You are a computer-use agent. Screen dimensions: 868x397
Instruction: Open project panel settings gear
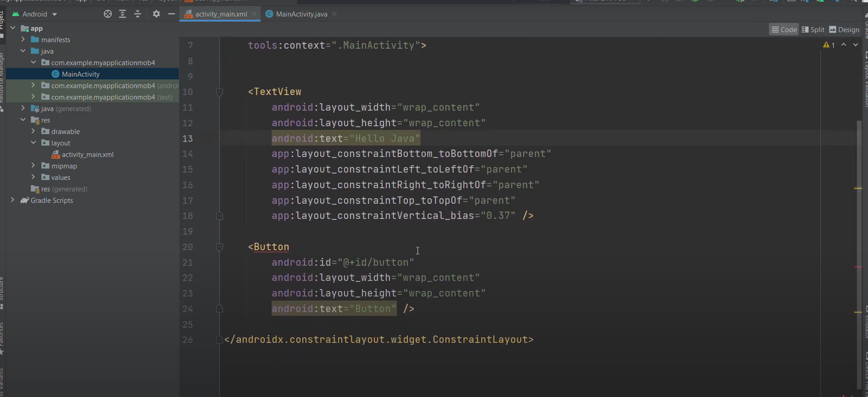(x=156, y=14)
